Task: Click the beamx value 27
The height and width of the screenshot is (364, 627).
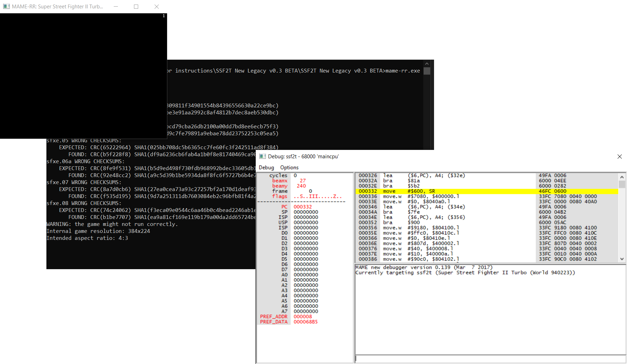Action: point(303,181)
